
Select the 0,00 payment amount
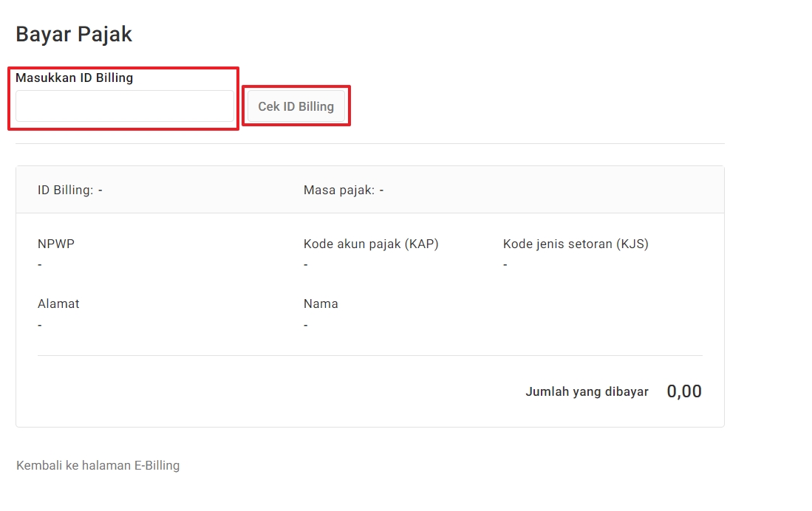(684, 391)
